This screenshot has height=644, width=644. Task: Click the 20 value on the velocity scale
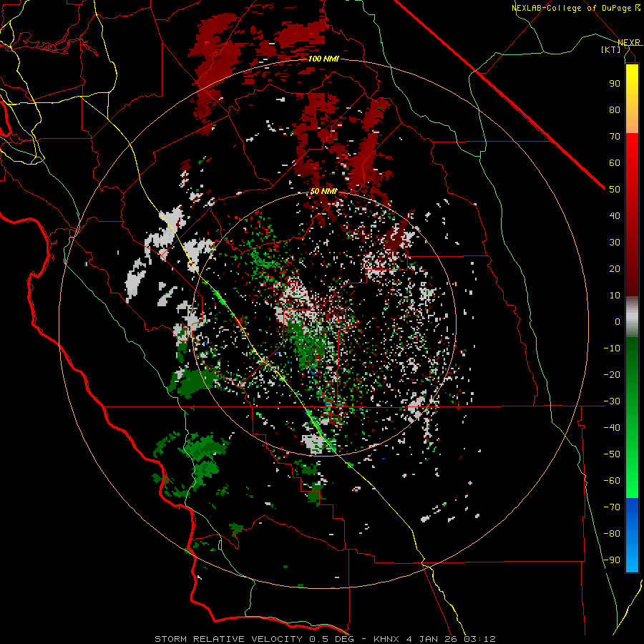615,268
